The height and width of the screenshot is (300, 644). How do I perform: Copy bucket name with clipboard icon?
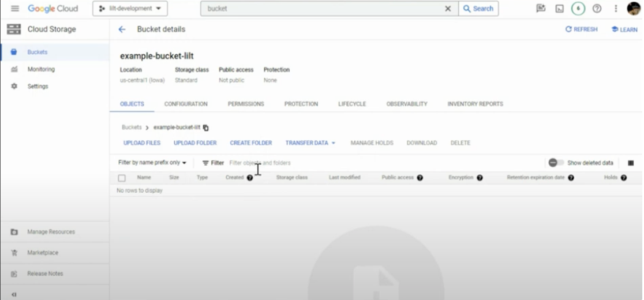[x=206, y=127]
